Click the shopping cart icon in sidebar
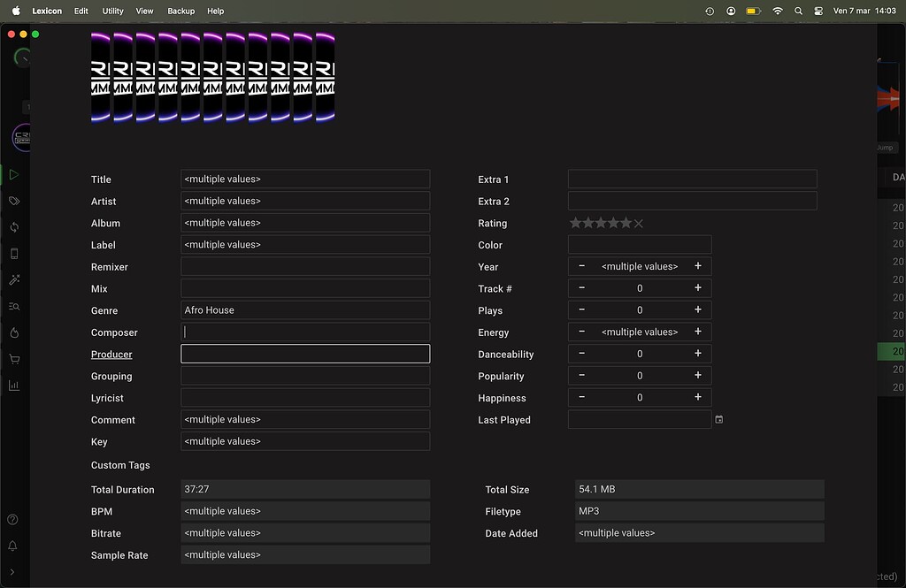This screenshot has height=588, width=906. 13,359
